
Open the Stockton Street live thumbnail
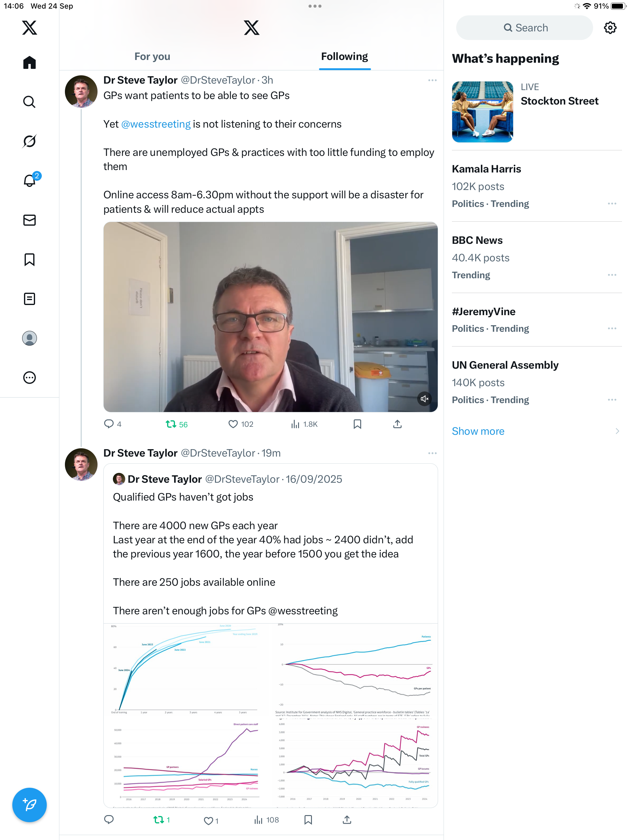click(x=482, y=112)
